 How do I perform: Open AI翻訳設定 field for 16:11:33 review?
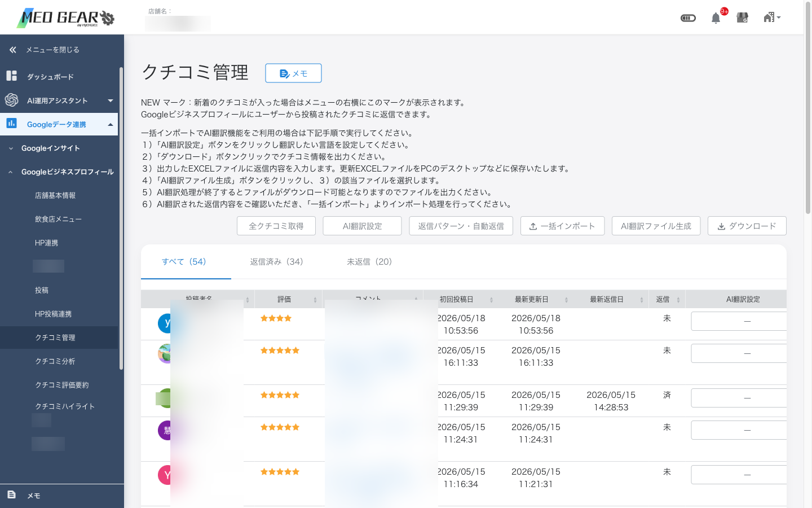pos(739,353)
